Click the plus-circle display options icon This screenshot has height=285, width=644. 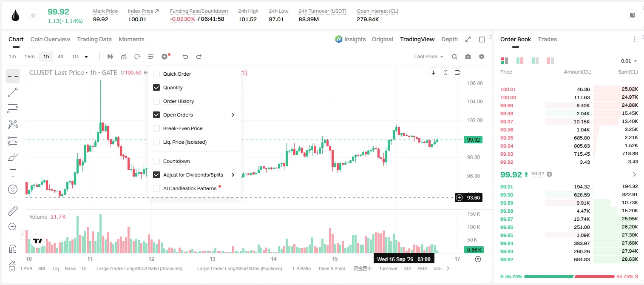click(x=165, y=57)
